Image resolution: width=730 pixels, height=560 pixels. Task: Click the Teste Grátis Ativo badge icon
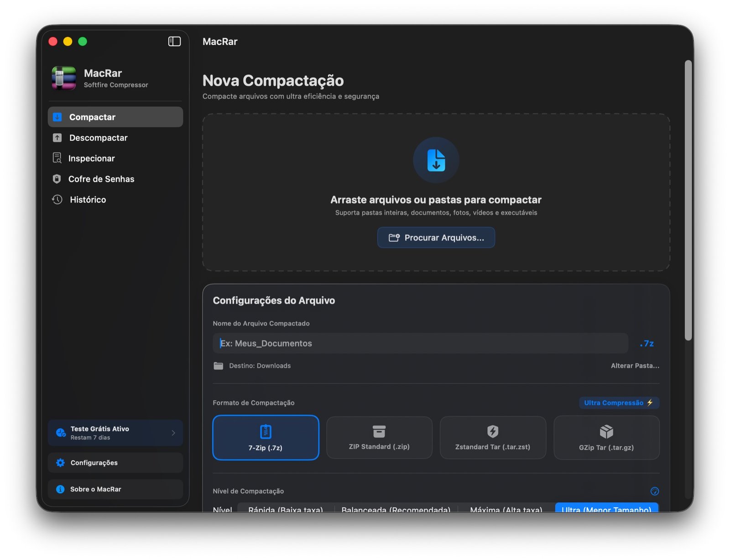tap(61, 433)
